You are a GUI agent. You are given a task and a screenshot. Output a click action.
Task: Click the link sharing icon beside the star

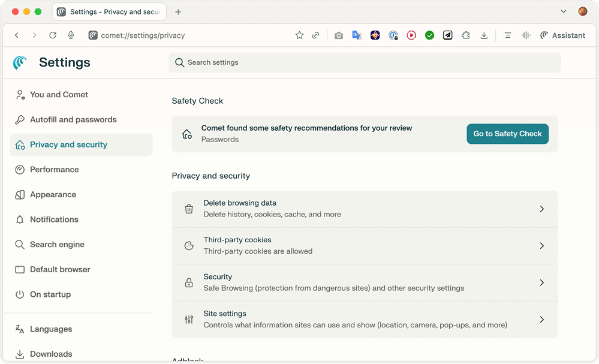coord(316,35)
